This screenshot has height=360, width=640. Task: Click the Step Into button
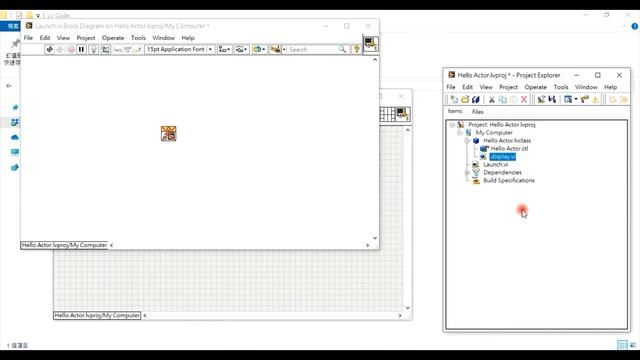click(x=118, y=49)
